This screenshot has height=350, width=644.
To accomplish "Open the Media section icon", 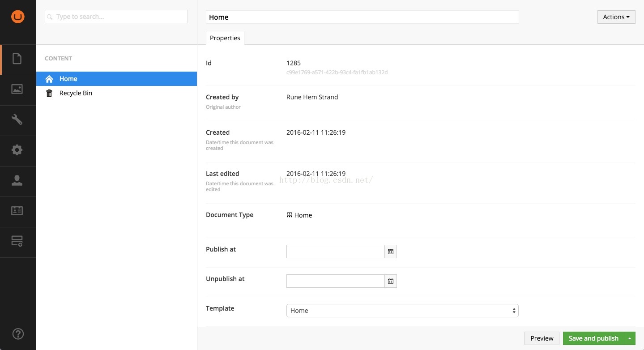I will click(x=17, y=89).
